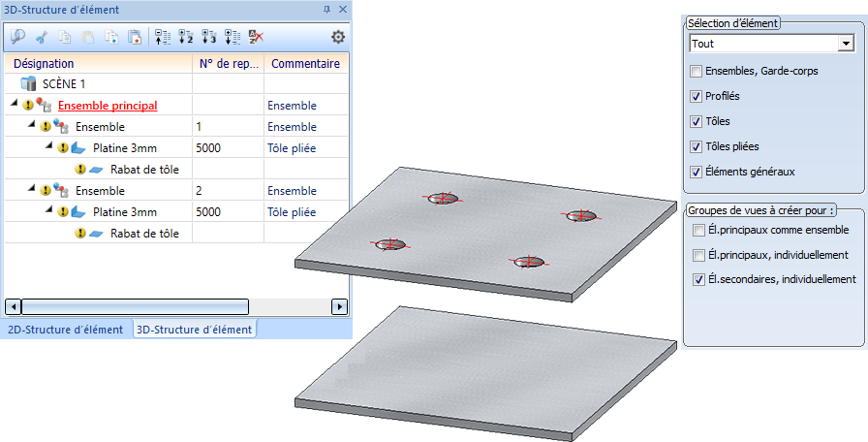Click the magnifier search icon in the toolbar

18,37
